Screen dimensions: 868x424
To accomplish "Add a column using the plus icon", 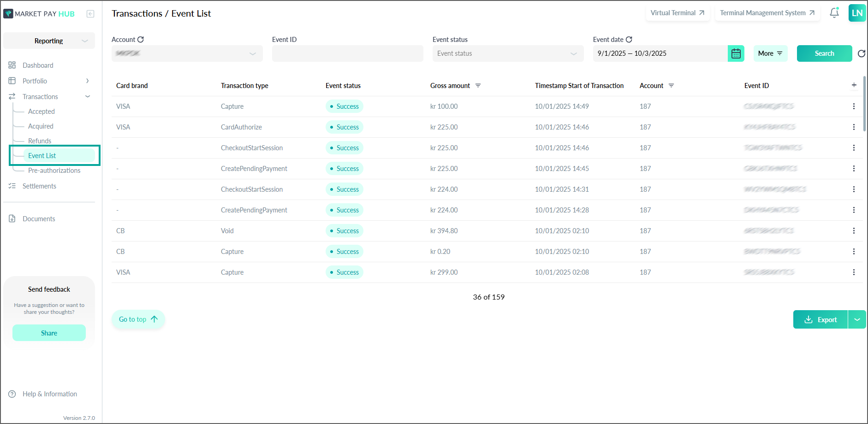I will (854, 85).
